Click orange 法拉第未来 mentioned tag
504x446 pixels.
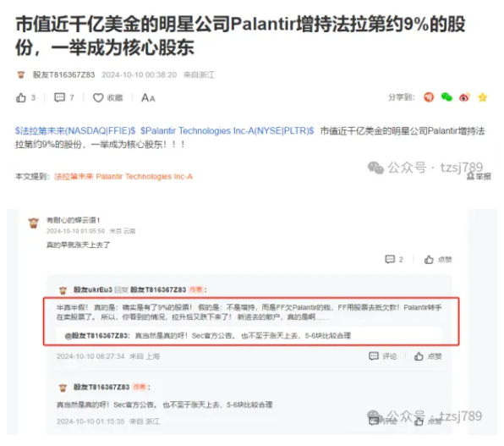(x=74, y=176)
